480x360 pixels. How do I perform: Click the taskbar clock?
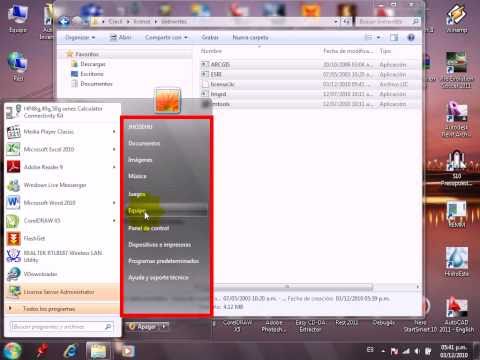pyautogui.click(x=454, y=351)
